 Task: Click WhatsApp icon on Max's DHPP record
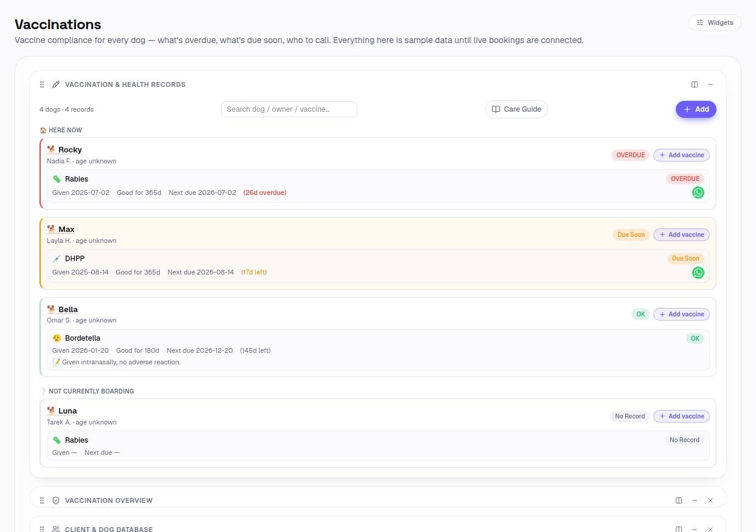coord(698,273)
